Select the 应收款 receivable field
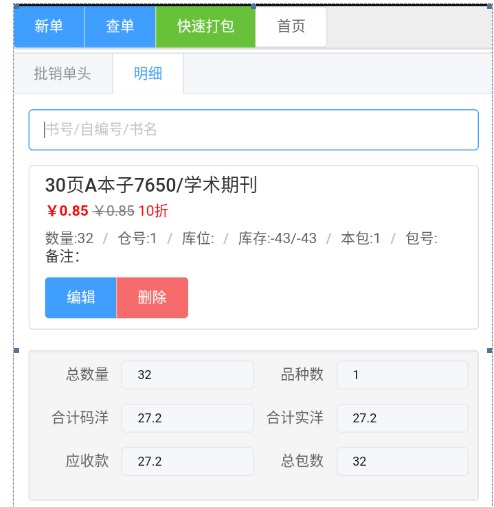 [x=187, y=461]
